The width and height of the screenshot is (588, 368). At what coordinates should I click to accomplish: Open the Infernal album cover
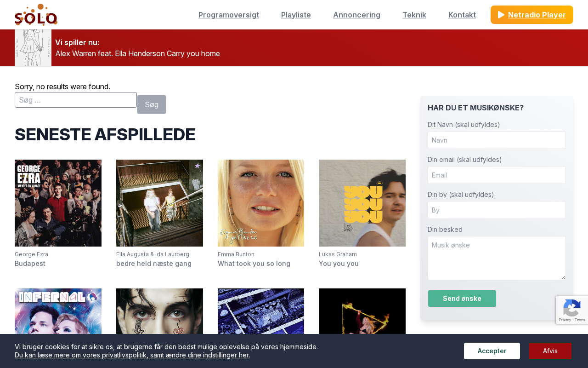58,311
